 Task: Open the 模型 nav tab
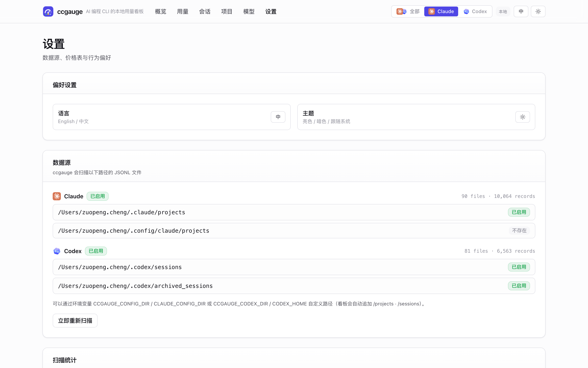(249, 11)
